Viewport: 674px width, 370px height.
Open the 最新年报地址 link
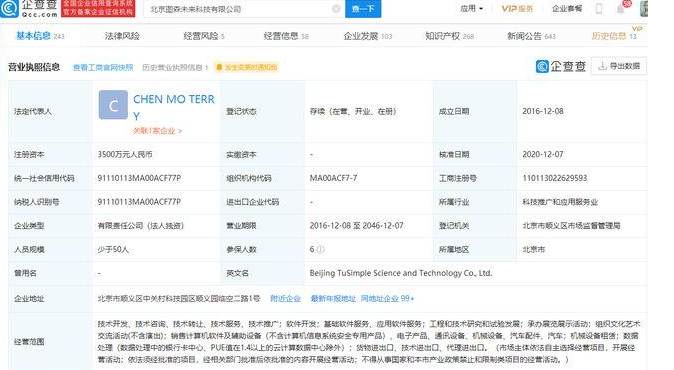coord(333,298)
